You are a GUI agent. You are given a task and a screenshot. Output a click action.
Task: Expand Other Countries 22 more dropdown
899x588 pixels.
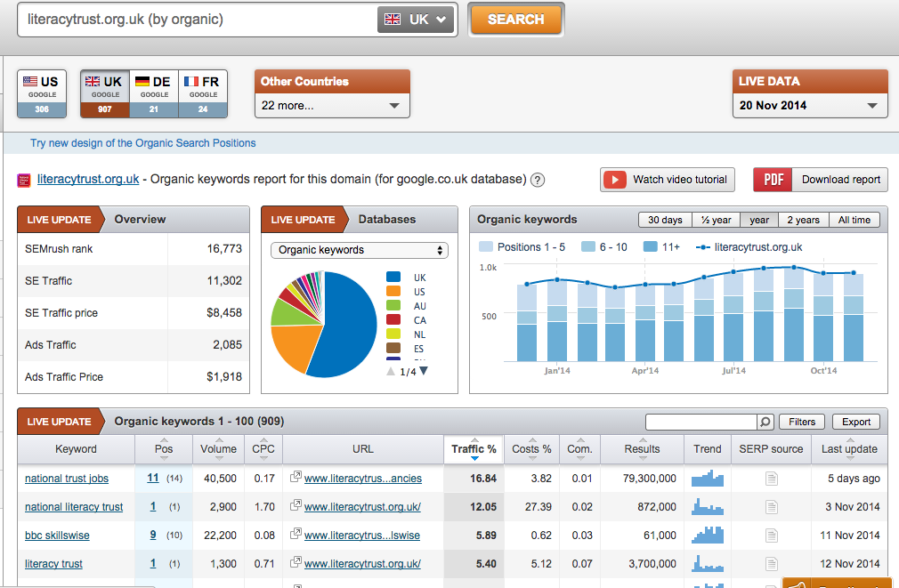coord(332,106)
